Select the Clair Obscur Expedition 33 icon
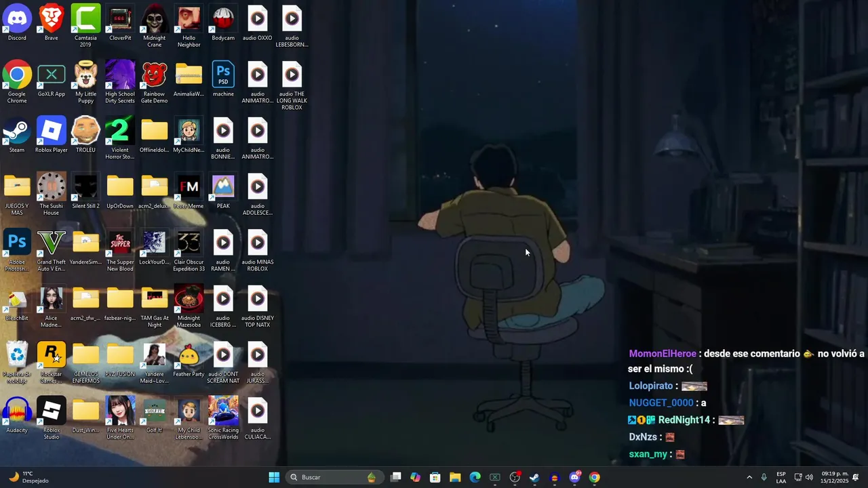This screenshot has width=868, height=488. pyautogui.click(x=189, y=251)
